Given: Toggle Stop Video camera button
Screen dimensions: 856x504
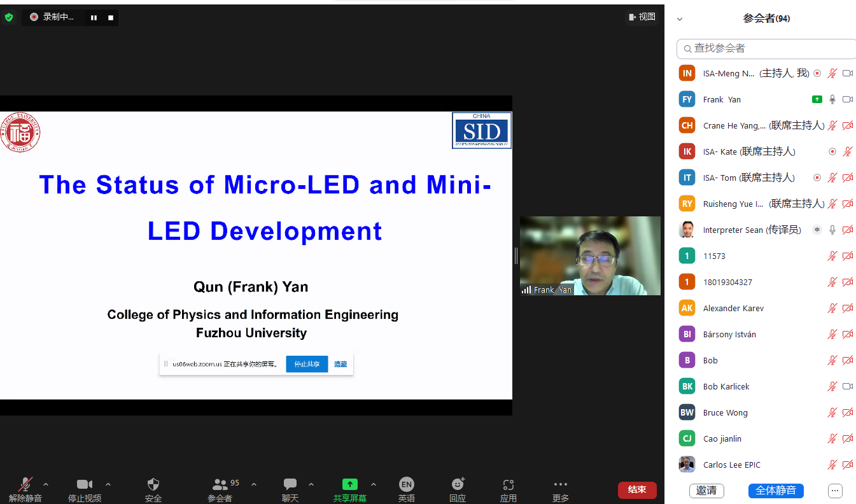Looking at the screenshot, I should point(85,488).
